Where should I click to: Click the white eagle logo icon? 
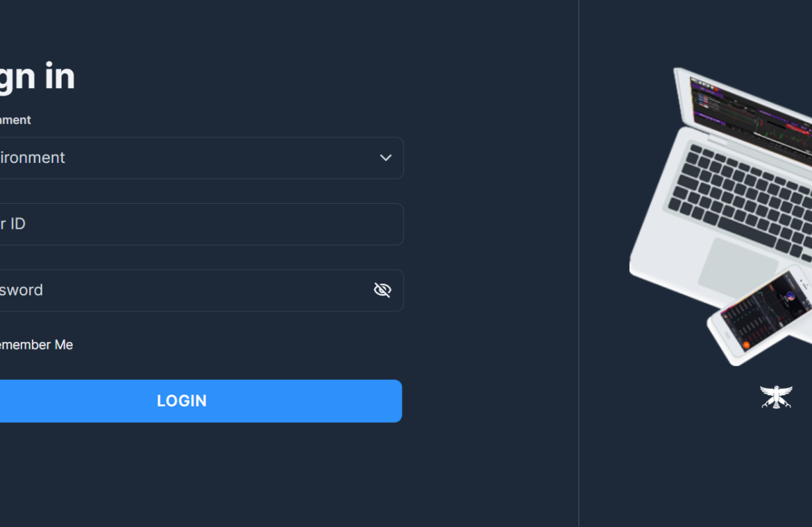[x=776, y=397]
